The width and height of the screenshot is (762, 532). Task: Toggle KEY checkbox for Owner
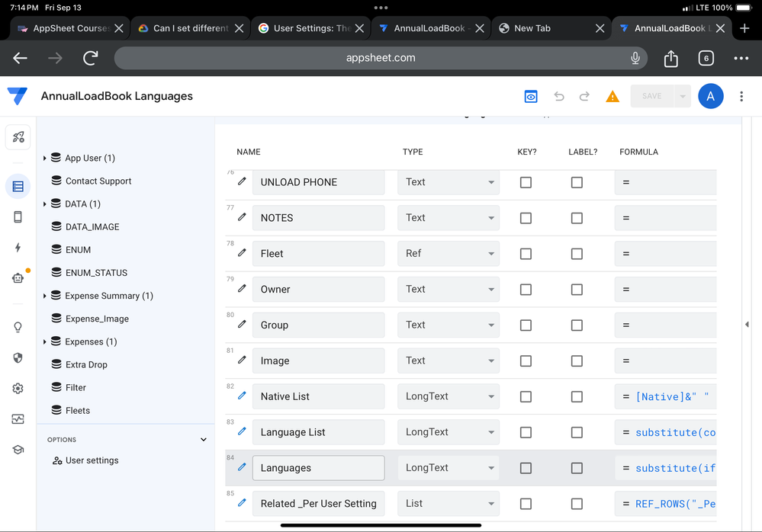526,290
